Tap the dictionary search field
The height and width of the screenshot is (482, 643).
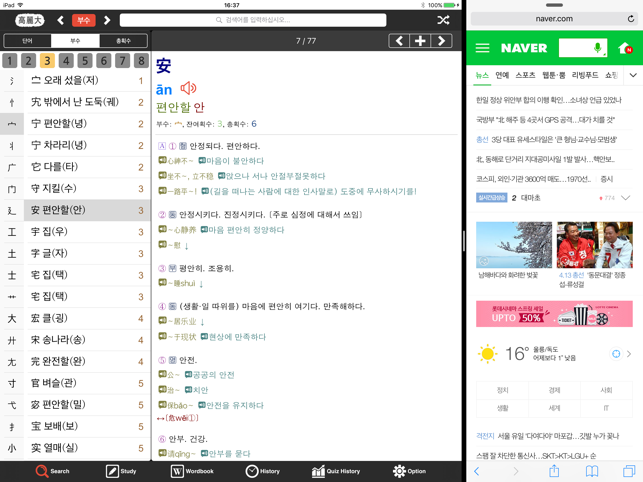pos(253,20)
